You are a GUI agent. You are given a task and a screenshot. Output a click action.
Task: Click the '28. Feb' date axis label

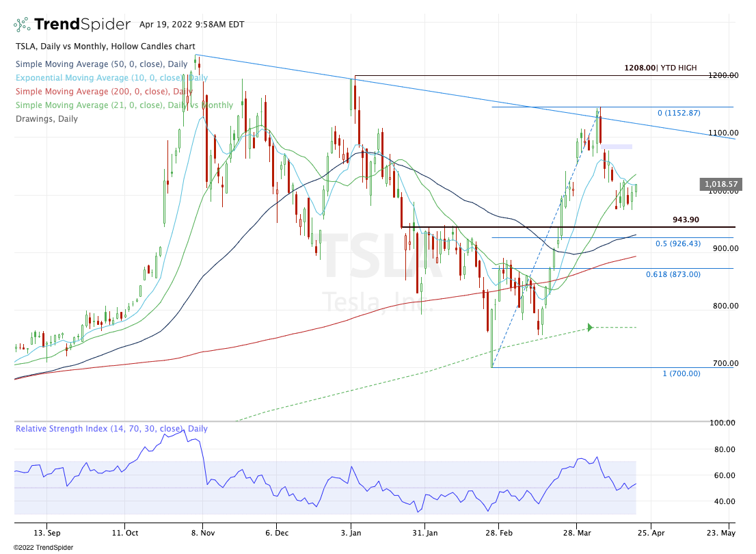[499, 533]
